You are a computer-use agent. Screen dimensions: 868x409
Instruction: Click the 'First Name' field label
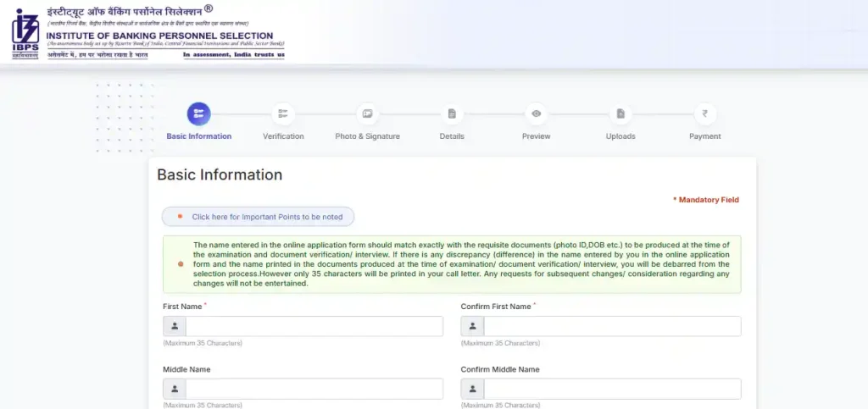click(182, 307)
